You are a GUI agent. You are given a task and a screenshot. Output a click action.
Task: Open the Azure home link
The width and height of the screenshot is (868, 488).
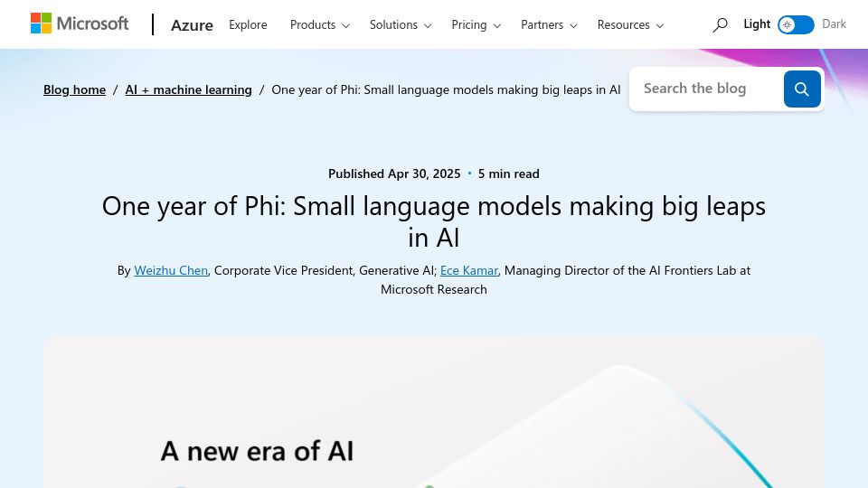pos(192,25)
